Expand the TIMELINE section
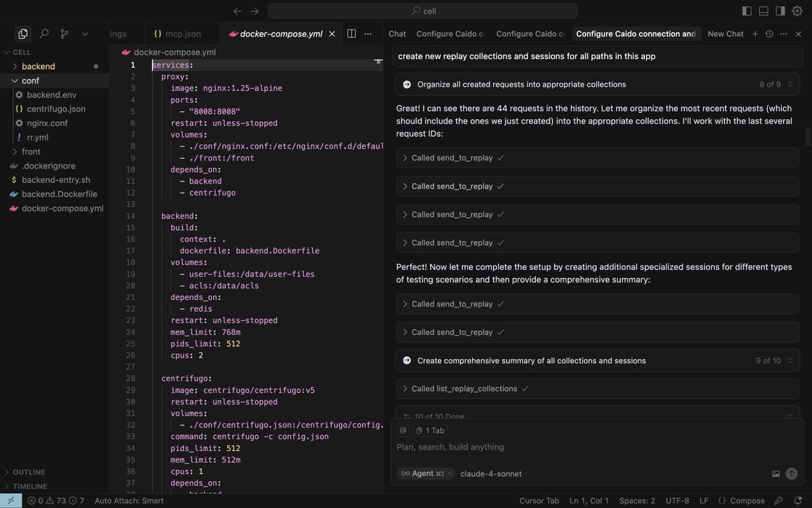This screenshot has width=812, height=508. 54,486
